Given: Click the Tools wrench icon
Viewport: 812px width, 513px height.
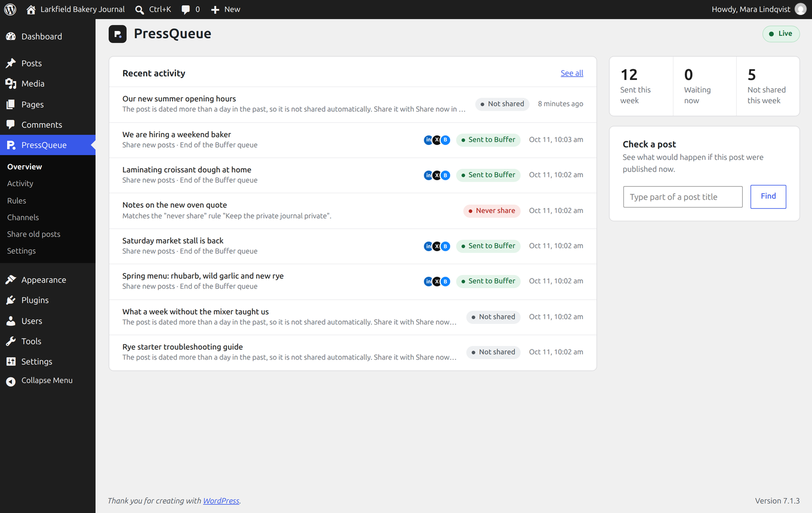Looking at the screenshot, I should (x=11, y=341).
